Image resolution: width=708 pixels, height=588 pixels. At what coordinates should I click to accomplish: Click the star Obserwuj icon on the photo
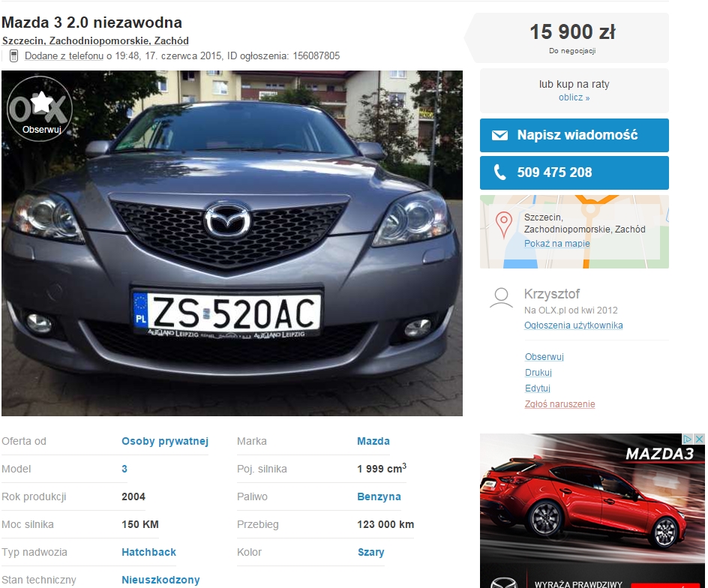pos(40,106)
